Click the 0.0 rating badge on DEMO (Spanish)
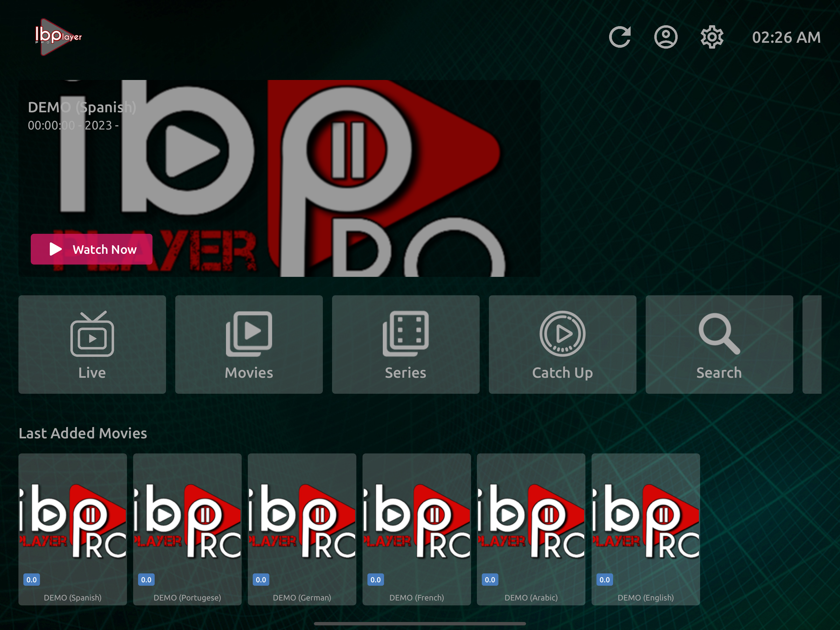The image size is (840, 630). pos(32,580)
